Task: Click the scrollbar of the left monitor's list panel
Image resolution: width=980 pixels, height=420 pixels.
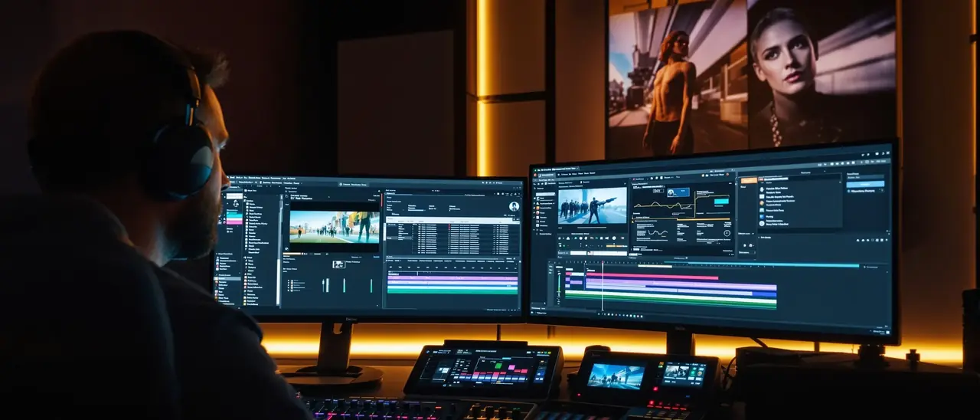Action: (x=279, y=250)
